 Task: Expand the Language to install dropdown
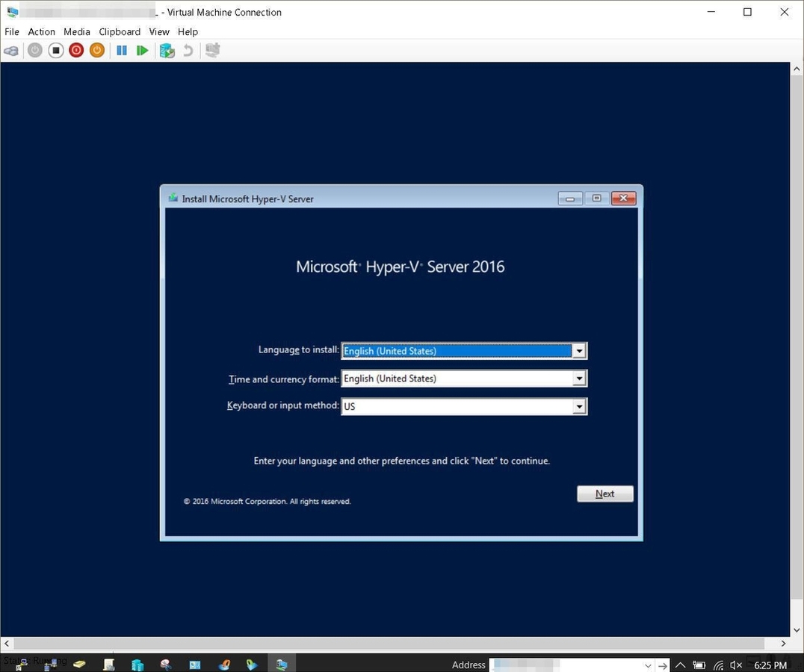578,351
